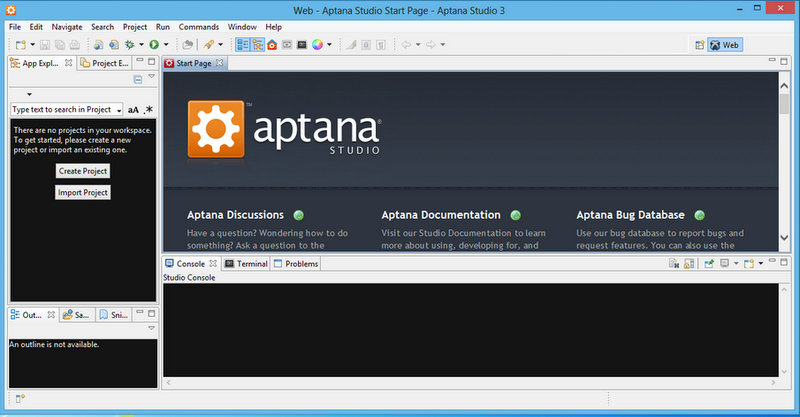Click the New wizard toolbar icon
Screen dimensions: 800x417
click(x=20, y=45)
